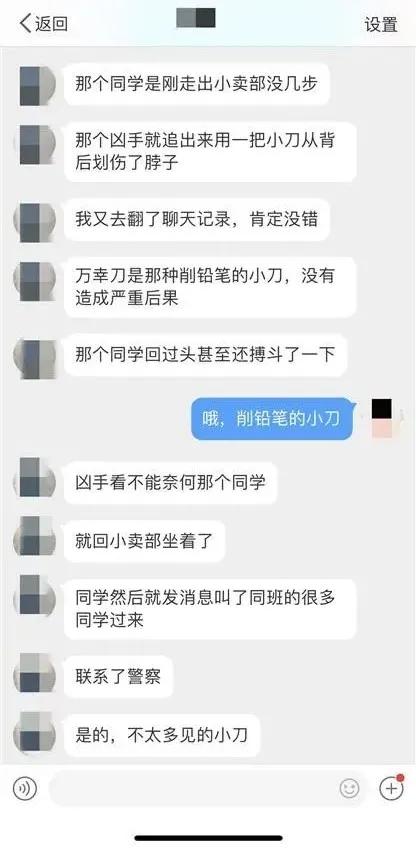This screenshot has width=416, height=849.
Task: Tap avatar beside 联系了警察 message
Action: [35, 675]
